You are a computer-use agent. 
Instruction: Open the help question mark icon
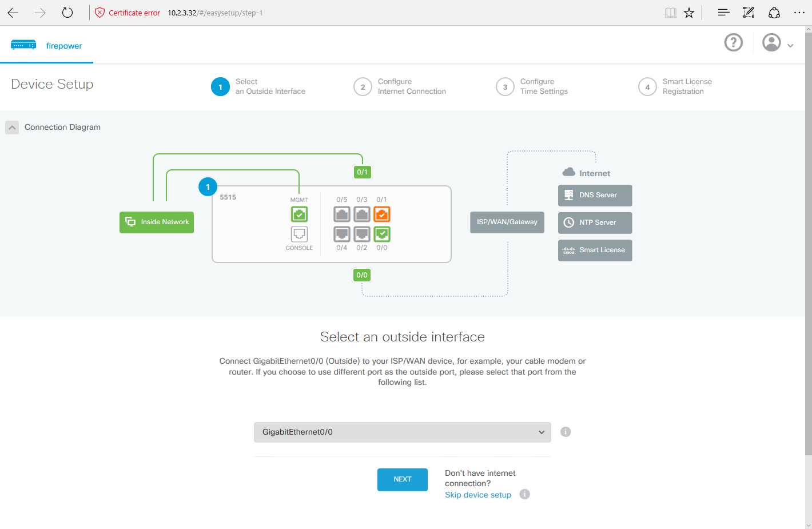click(x=734, y=42)
